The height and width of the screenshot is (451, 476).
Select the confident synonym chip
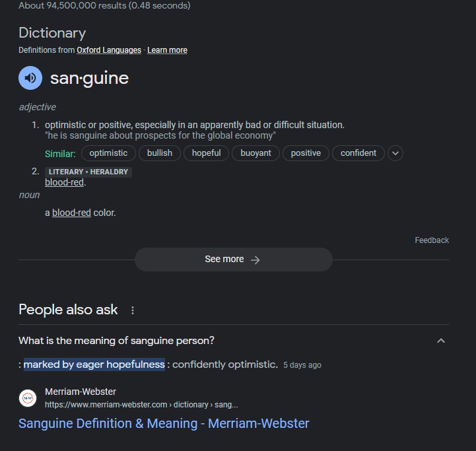tap(358, 153)
